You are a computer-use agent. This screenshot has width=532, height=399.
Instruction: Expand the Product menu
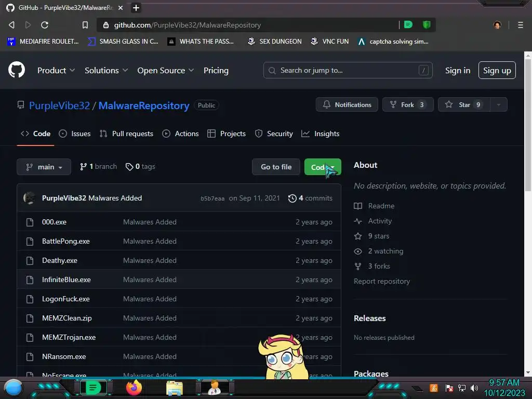[56, 70]
